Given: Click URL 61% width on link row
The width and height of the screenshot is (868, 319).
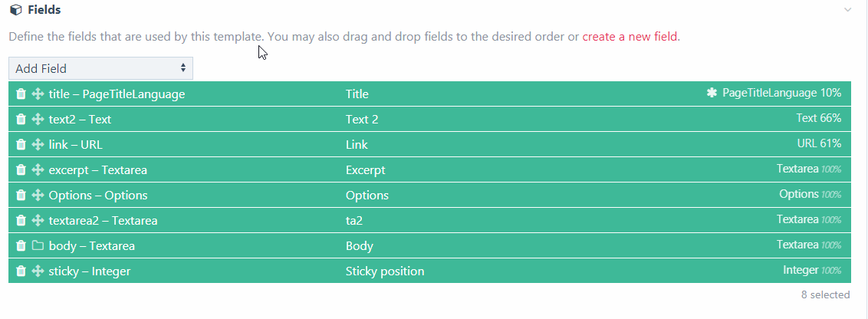Looking at the screenshot, I should pyautogui.click(x=819, y=144).
